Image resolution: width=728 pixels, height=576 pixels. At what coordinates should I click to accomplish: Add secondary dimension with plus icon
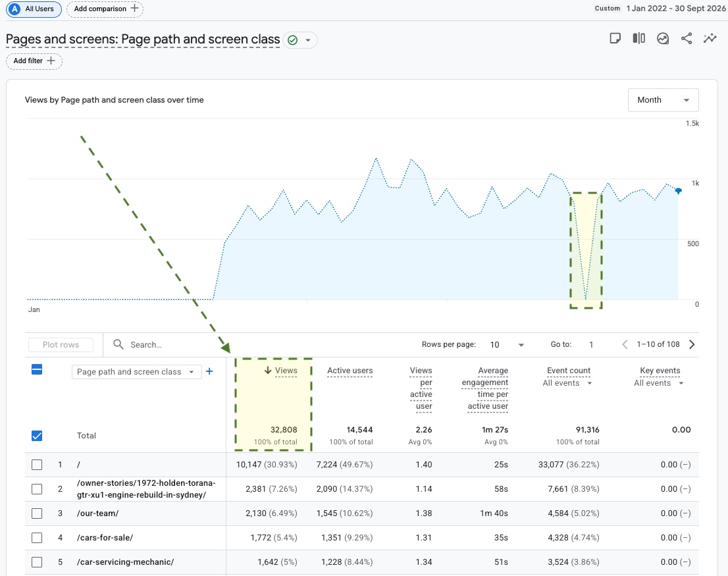tap(209, 371)
